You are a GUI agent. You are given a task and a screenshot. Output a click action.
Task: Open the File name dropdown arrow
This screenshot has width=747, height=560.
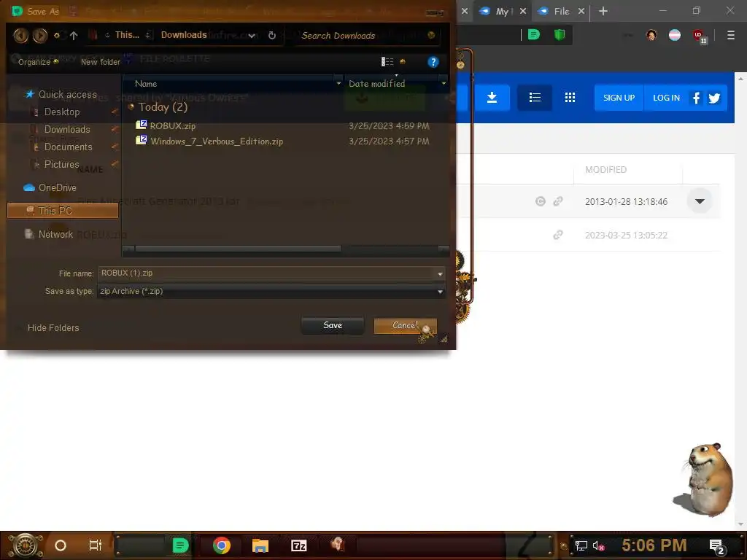[x=440, y=274]
